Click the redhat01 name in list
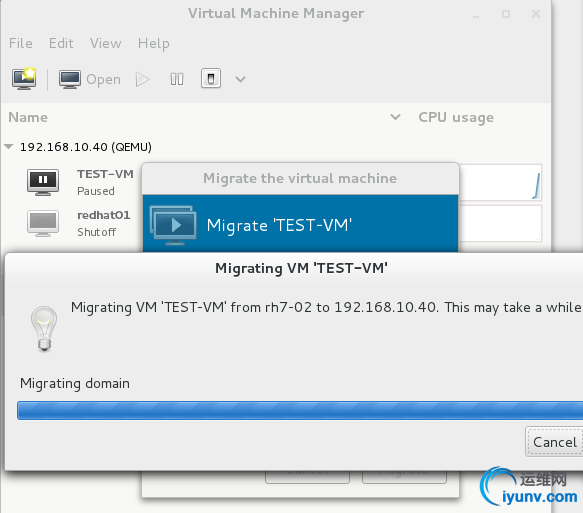 pyautogui.click(x=104, y=215)
